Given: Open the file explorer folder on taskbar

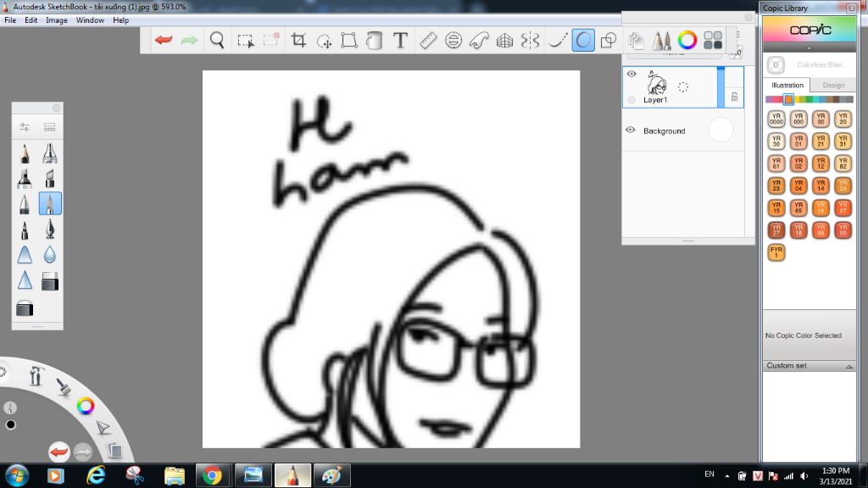Looking at the screenshot, I should (x=175, y=476).
